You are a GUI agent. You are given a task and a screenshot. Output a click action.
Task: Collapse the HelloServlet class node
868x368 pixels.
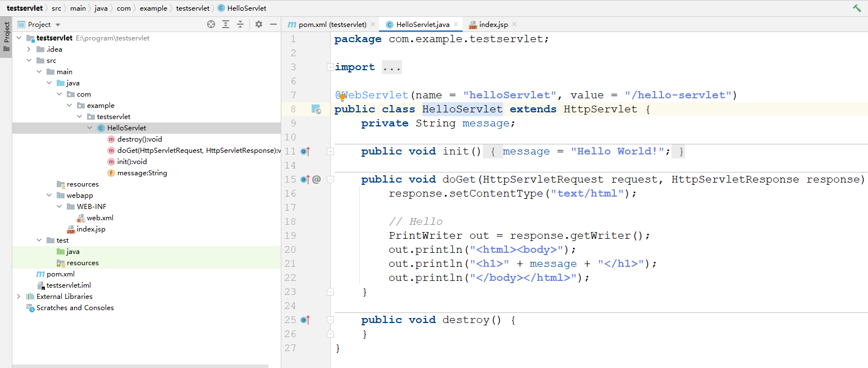click(x=90, y=128)
